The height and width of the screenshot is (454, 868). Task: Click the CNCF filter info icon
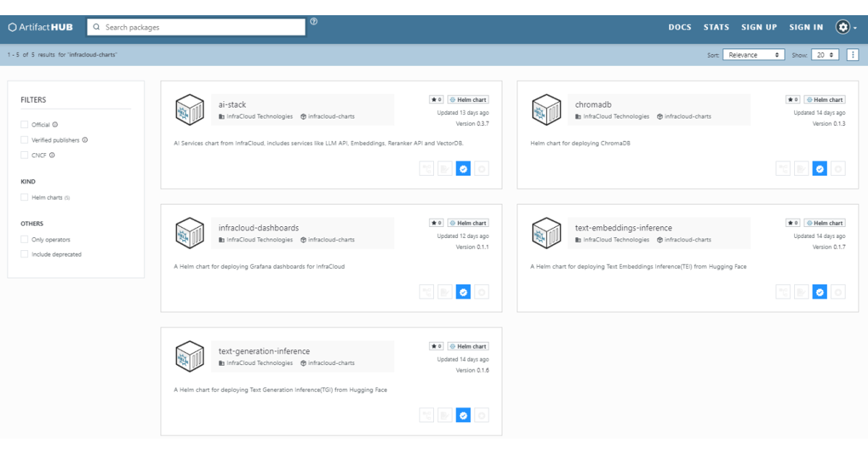point(52,155)
